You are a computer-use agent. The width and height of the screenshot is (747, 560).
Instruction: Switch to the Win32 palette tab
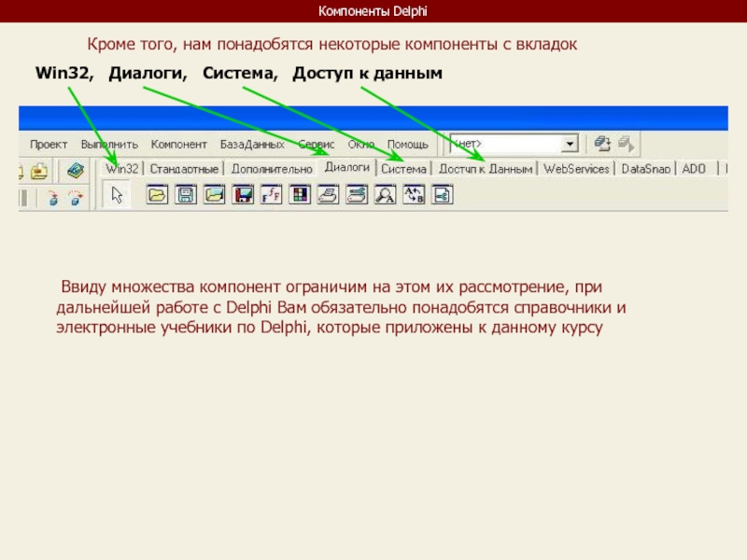[122, 169]
